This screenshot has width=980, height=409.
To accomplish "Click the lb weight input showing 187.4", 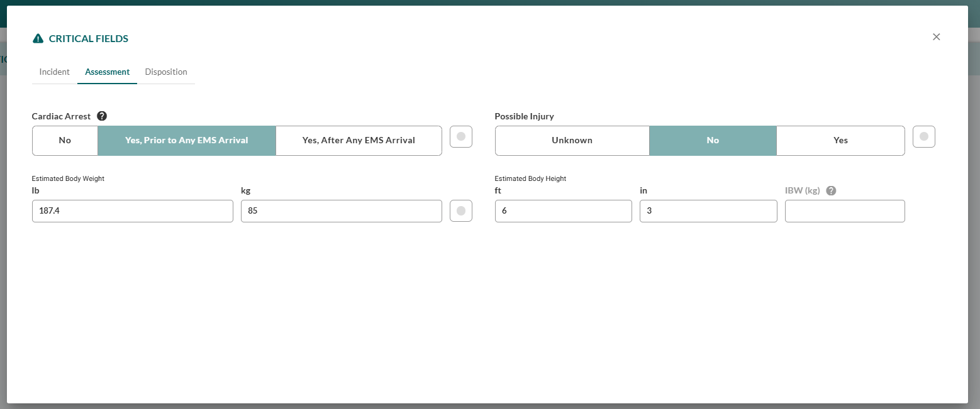I will [x=132, y=211].
